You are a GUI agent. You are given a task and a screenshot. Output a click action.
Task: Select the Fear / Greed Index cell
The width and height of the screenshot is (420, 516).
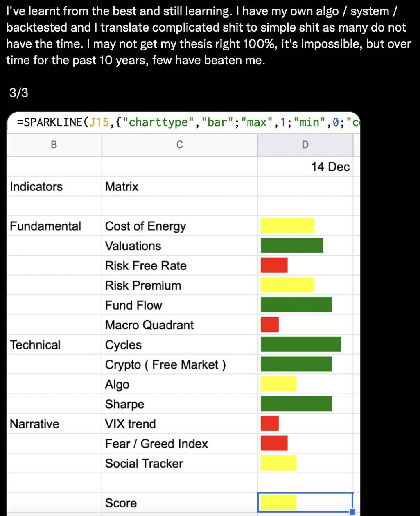pyautogui.click(x=180, y=444)
